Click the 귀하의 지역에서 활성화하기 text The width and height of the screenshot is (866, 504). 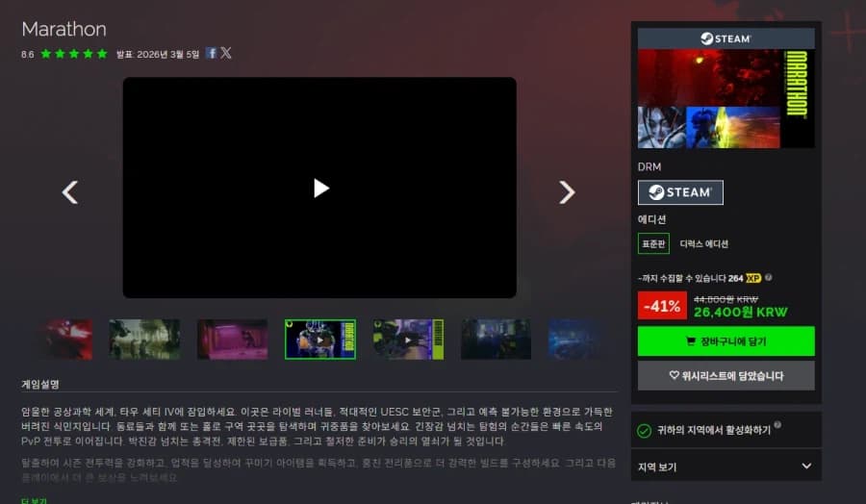[x=714, y=430]
